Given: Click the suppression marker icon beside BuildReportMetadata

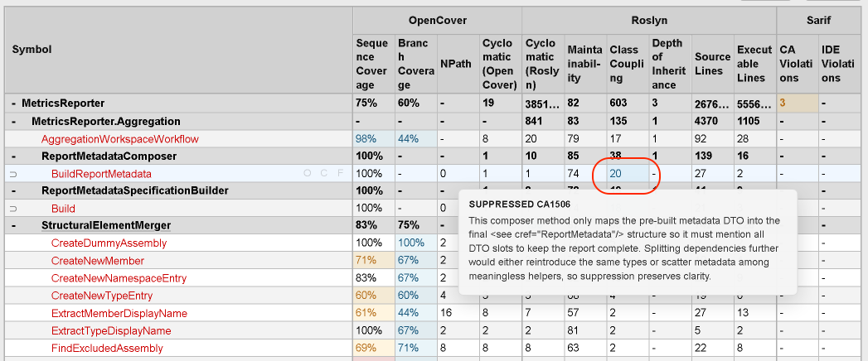Looking at the screenshot, I should point(12,174).
